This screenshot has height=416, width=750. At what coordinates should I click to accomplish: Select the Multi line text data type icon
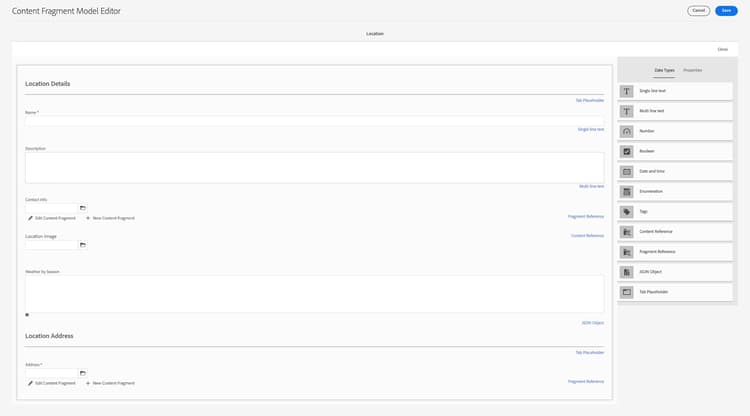pos(626,111)
